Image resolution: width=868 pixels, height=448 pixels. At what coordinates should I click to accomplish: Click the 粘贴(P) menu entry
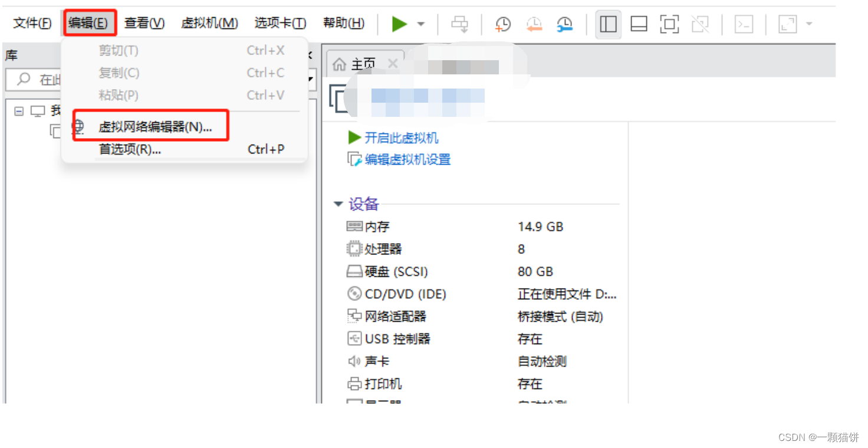click(185, 95)
